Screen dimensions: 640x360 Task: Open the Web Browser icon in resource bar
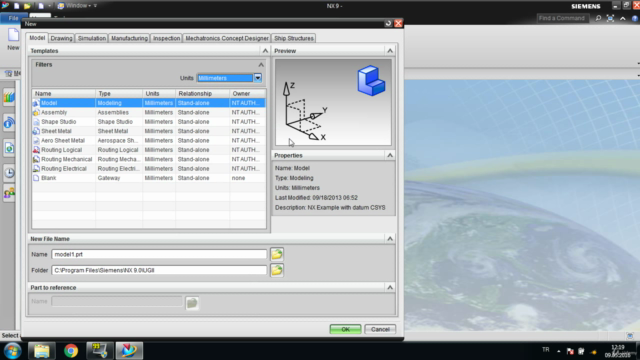(x=9, y=148)
